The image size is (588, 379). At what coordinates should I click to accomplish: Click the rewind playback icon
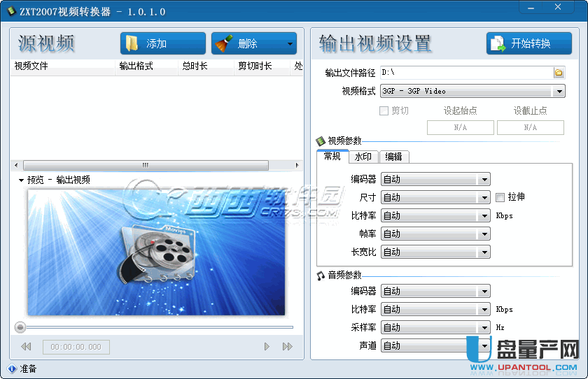(x=26, y=347)
